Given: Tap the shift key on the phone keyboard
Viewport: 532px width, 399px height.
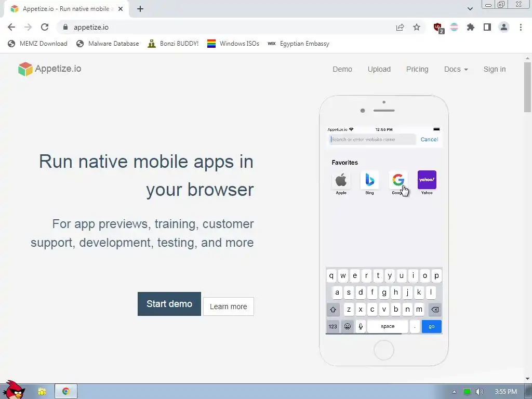Looking at the screenshot, I should (x=333, y=310).
